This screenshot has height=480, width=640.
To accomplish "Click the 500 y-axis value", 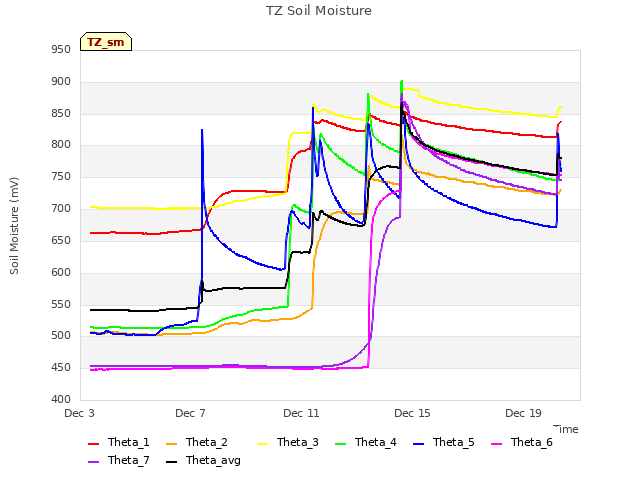I will 61,336.
